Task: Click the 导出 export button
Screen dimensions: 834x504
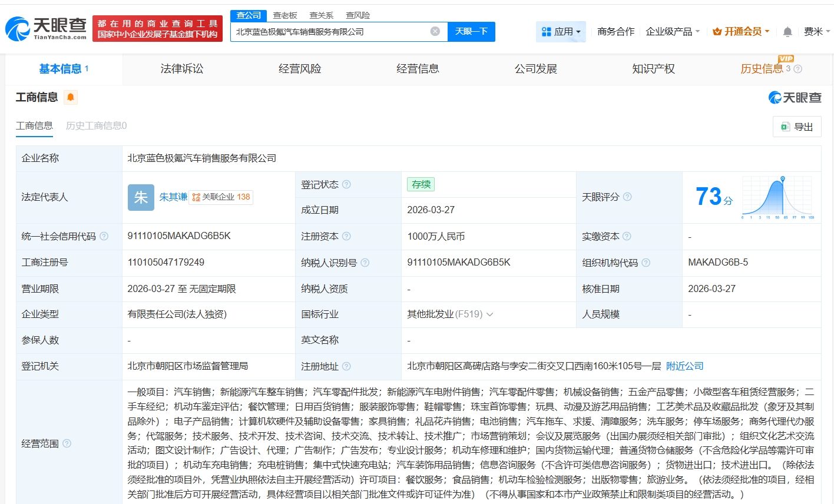Action: [x=796, y=127]
